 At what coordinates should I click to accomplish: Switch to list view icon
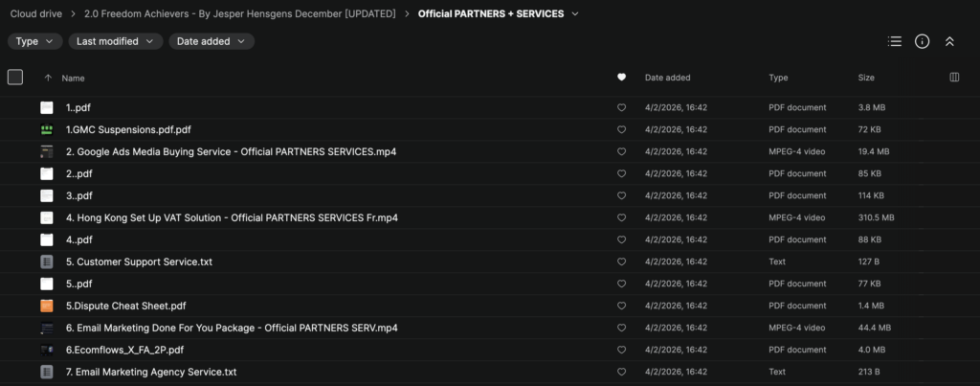pos(895,41)
